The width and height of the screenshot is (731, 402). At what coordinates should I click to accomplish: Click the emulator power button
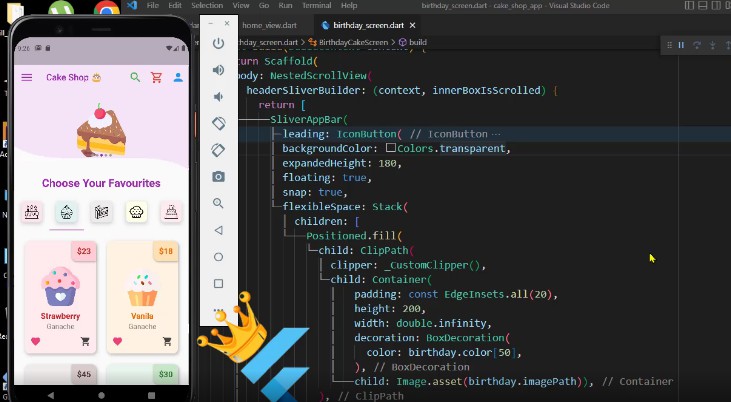[x=218, y=43]
